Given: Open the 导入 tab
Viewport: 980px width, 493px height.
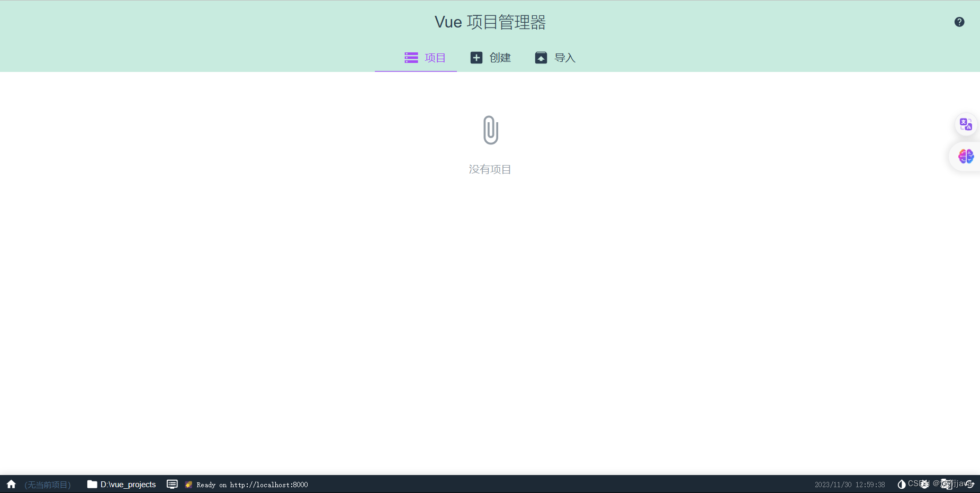Looking at the screenshot, I should (x=555, y=58).
